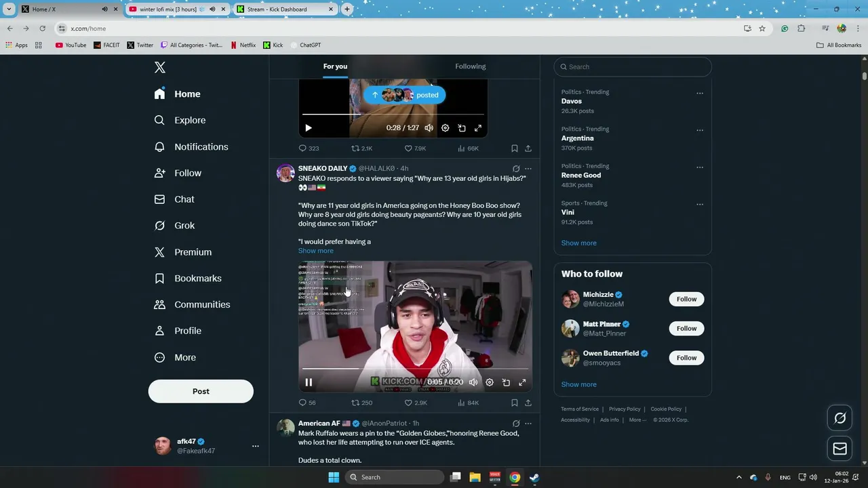Viewport: 868px width, 488px height.
Task: Open settings gear on the top video
Action: [x=446, y=127]
